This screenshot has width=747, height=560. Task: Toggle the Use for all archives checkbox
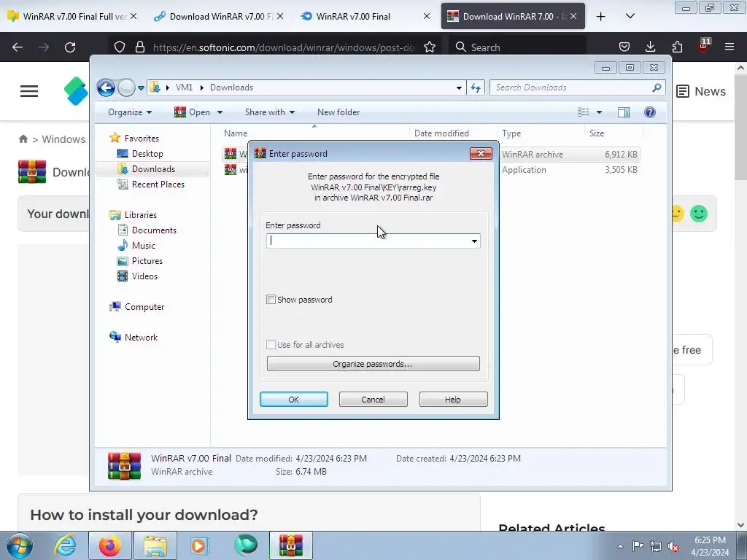tap(271, 345)
